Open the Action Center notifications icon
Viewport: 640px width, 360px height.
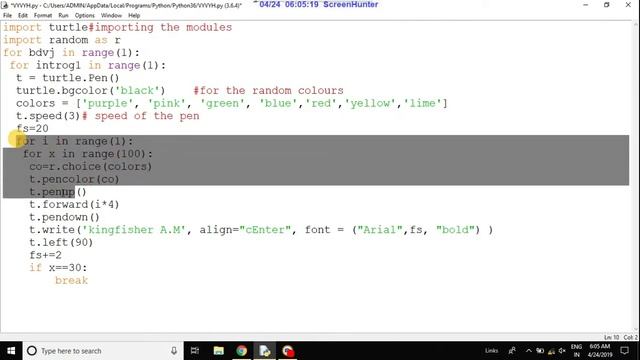[x=624, y=351]
